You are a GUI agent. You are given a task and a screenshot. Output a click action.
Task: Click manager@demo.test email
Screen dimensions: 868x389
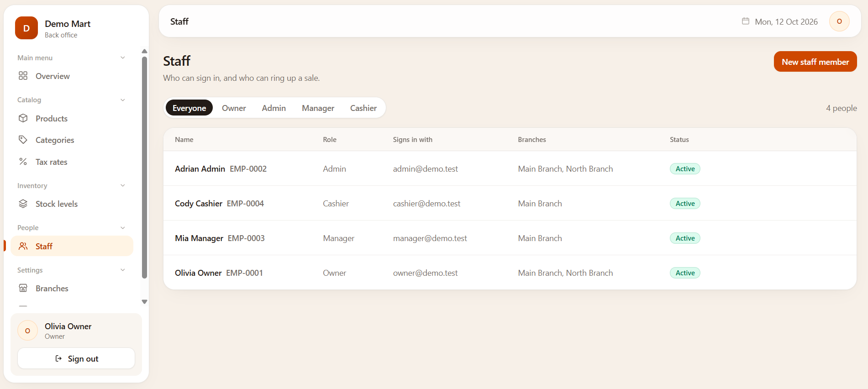click(x=430, y=238)
